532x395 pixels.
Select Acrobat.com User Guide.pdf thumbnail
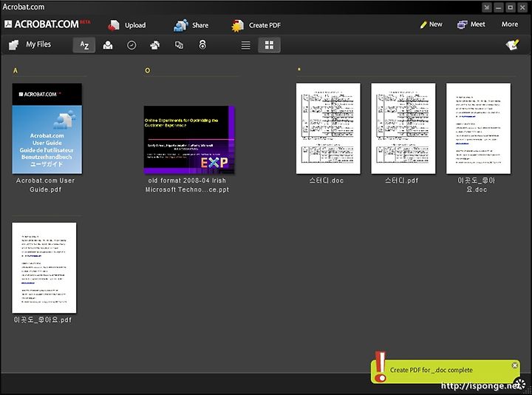pos(47,129)
